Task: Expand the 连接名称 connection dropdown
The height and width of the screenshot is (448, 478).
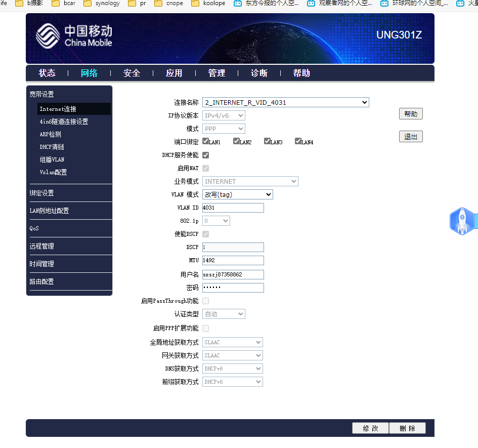Action: point(285,102)
